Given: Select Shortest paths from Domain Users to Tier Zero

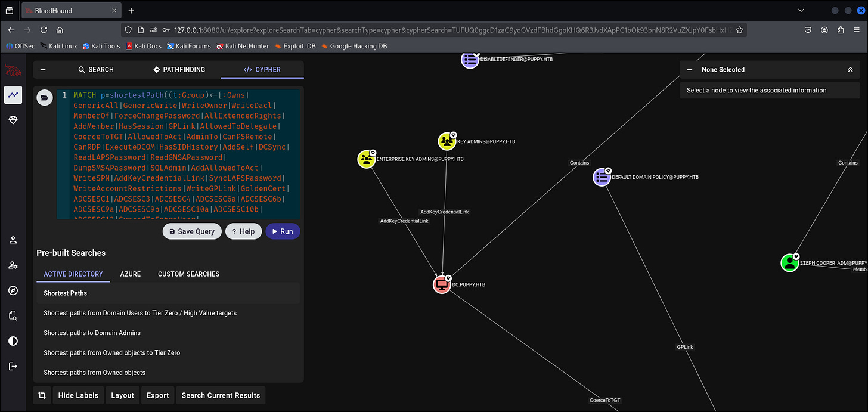Looking at the screenshot, I should click(x=140, y=313).
